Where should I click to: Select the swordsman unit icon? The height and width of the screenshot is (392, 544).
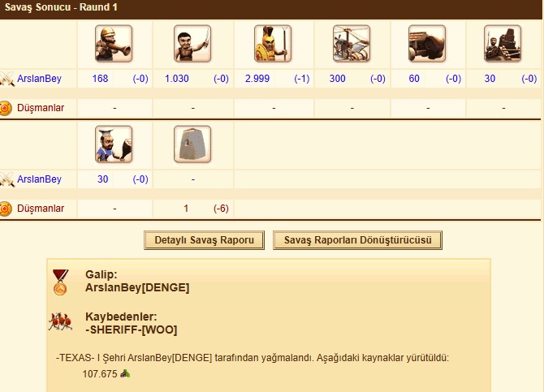(192, 44)
